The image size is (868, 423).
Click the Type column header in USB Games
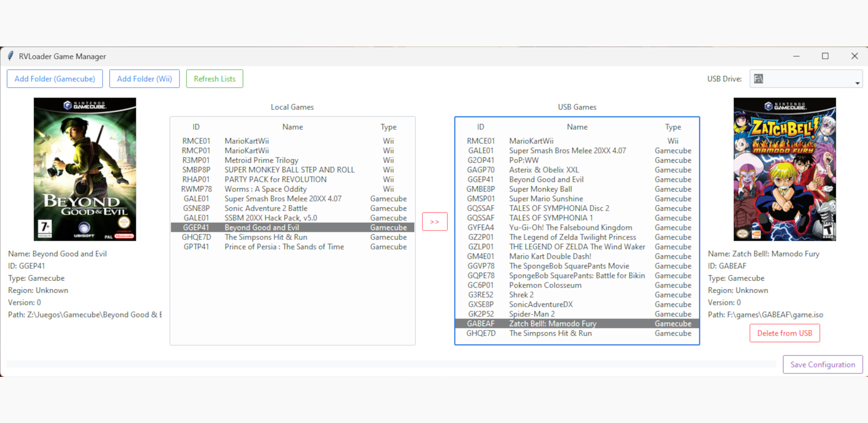click(673, 127)
